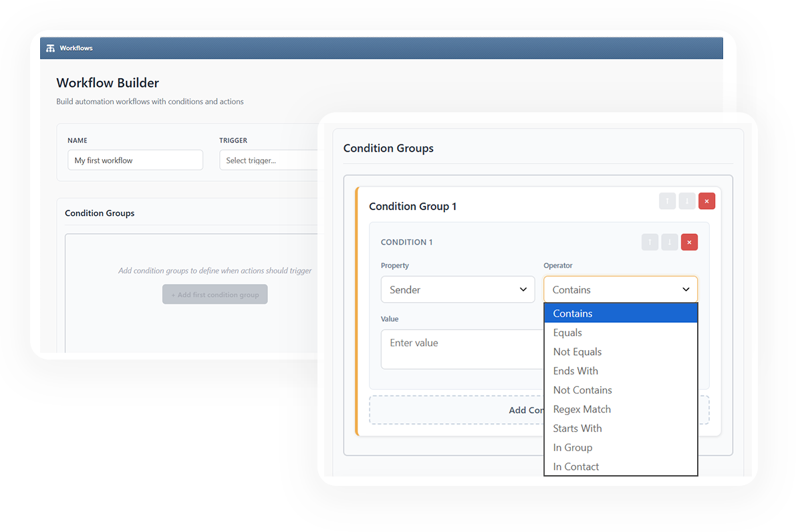This screenshot has height=532, width=796.
Task: Open the Select trigger dropdown
Action: (x=269, y=160)
